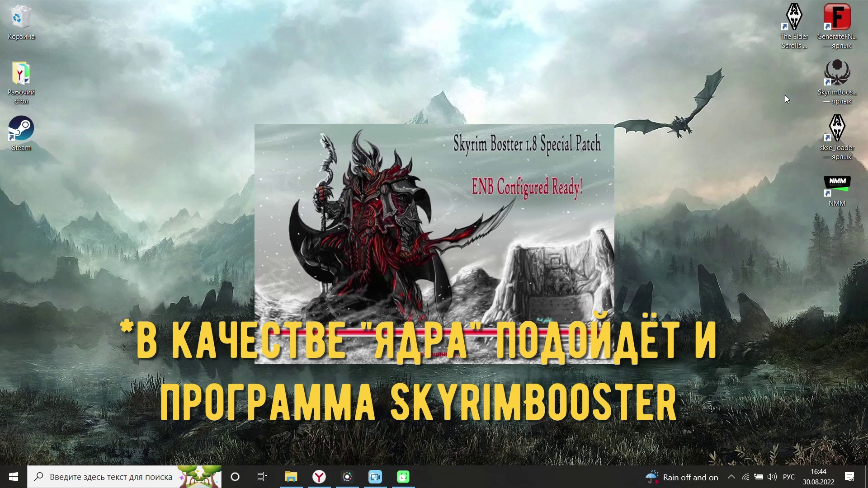
Task: Open the GenerateFNIS shortcut icon
Action: (837, 26)
